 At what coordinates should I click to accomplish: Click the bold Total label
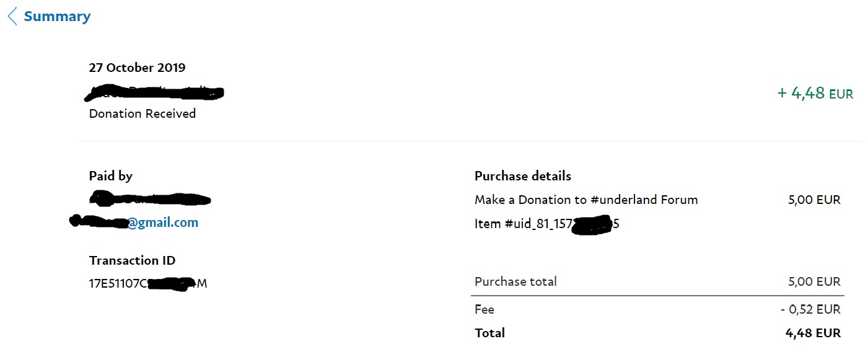(x=489, y=333)
